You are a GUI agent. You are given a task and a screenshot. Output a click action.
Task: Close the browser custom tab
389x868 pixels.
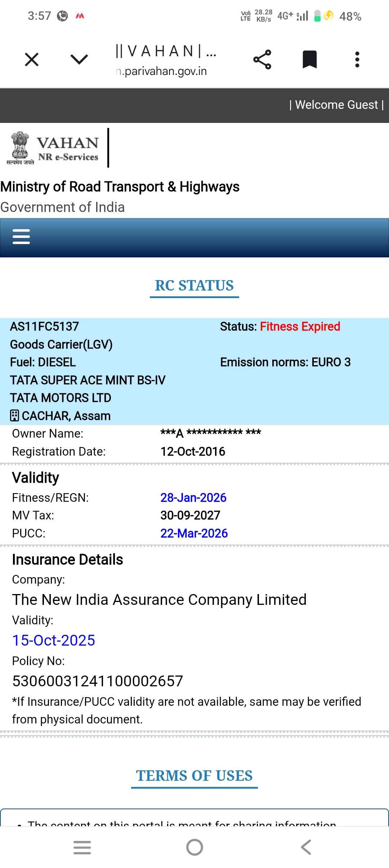(x=32, y=59)
